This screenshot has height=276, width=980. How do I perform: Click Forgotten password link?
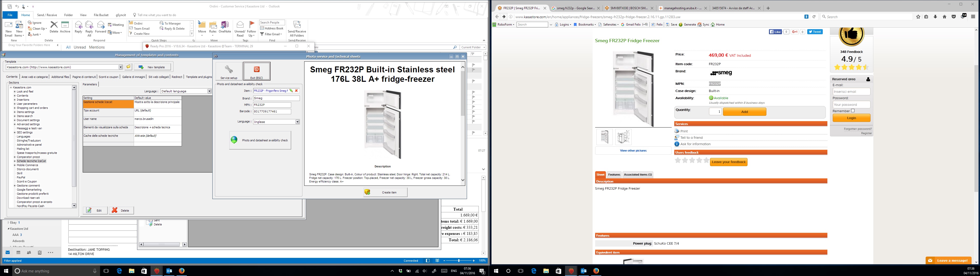click(857, 129)
